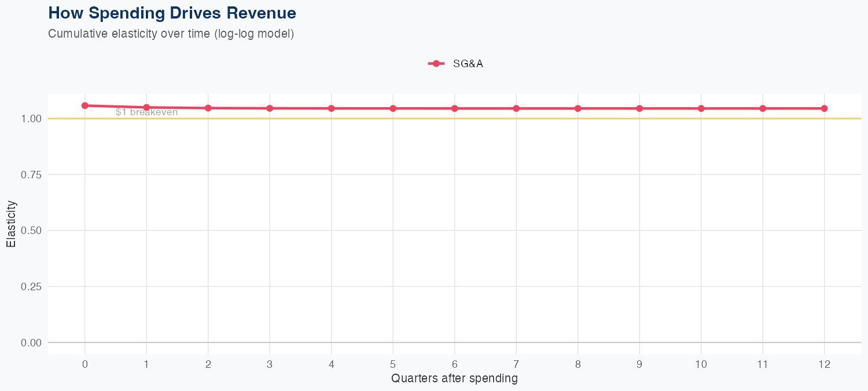This screenshot has height=391, width=868.
Task: Click the 0.25 y-axis tick label
Action: (31, 287)
